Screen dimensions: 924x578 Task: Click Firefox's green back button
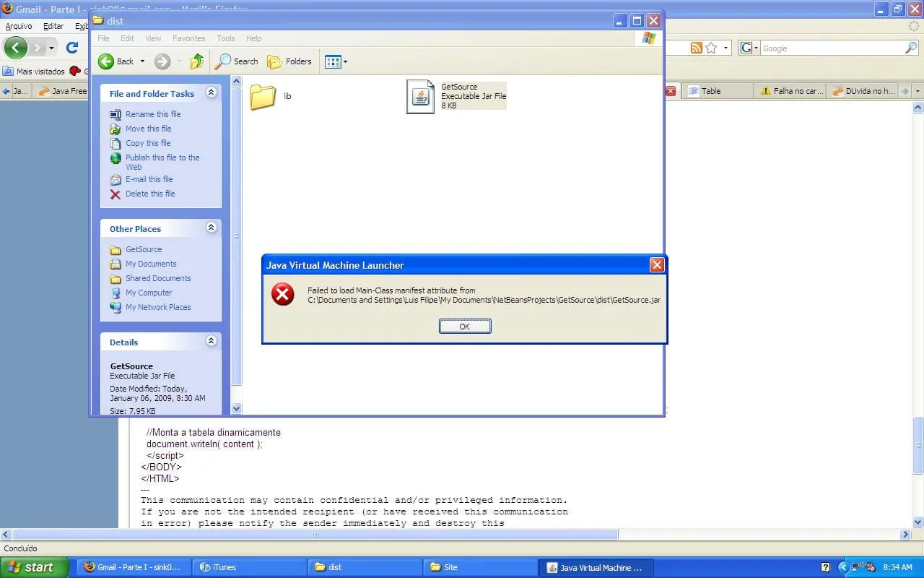[x=16, y=48]
